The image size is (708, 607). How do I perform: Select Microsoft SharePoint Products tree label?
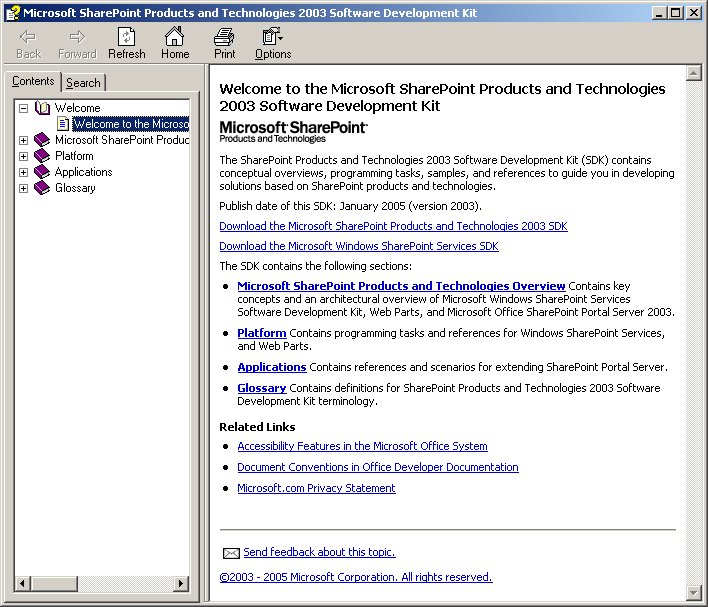pos(122,140)
